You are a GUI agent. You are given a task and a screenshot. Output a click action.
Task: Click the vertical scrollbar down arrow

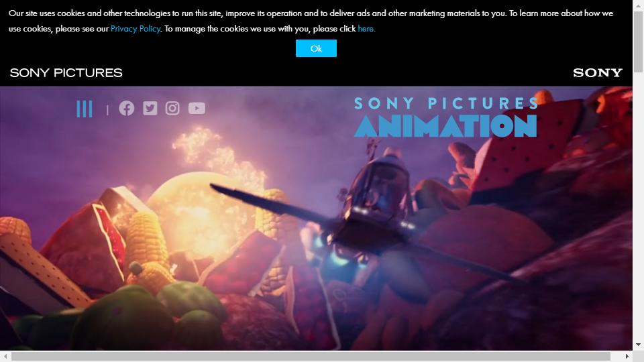pos(638,345)
